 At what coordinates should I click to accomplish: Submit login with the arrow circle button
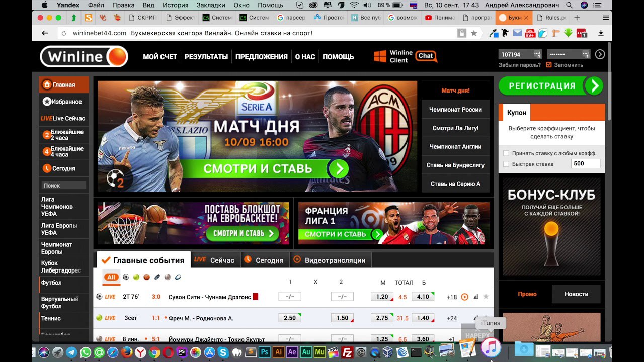click(600, 54)
